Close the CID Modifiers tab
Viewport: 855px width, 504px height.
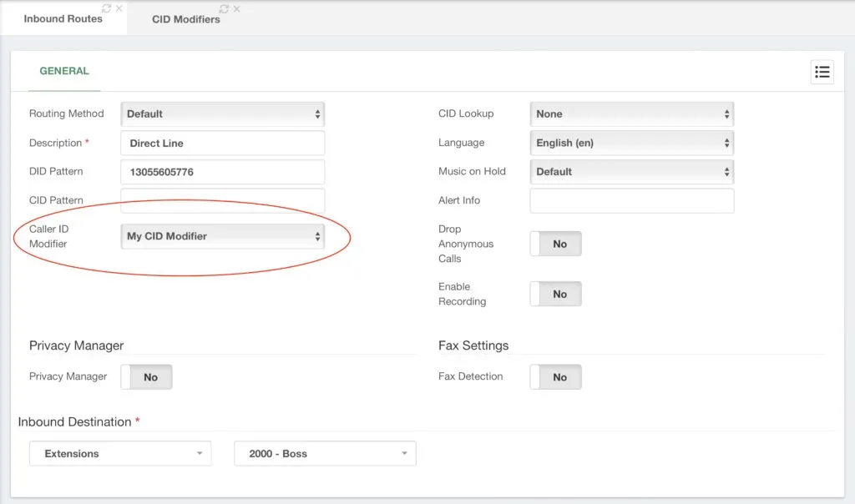coord(236,8)
